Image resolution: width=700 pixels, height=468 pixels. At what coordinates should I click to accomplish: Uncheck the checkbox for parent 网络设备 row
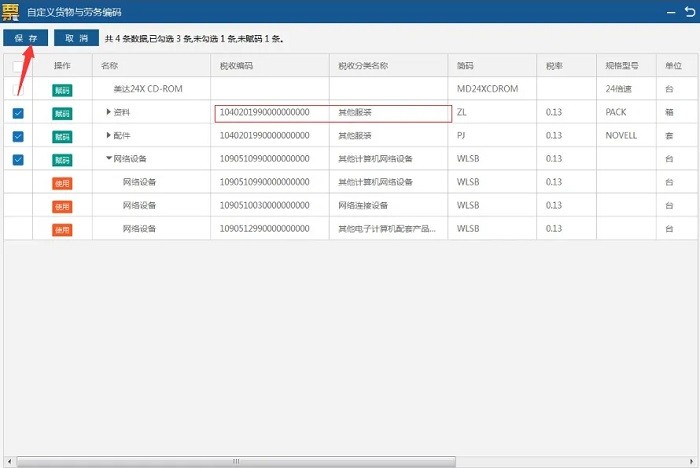click(x=18, y=159)
